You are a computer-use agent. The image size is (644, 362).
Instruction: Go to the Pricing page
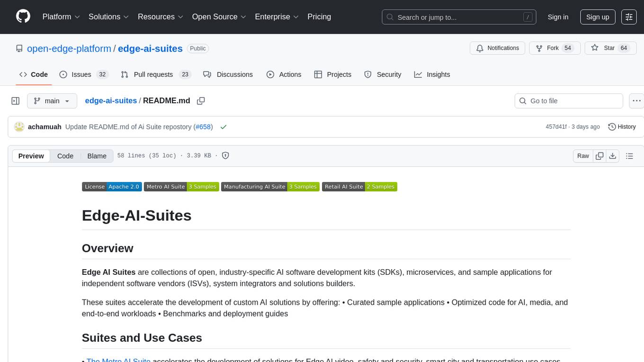tap(319, 17)
